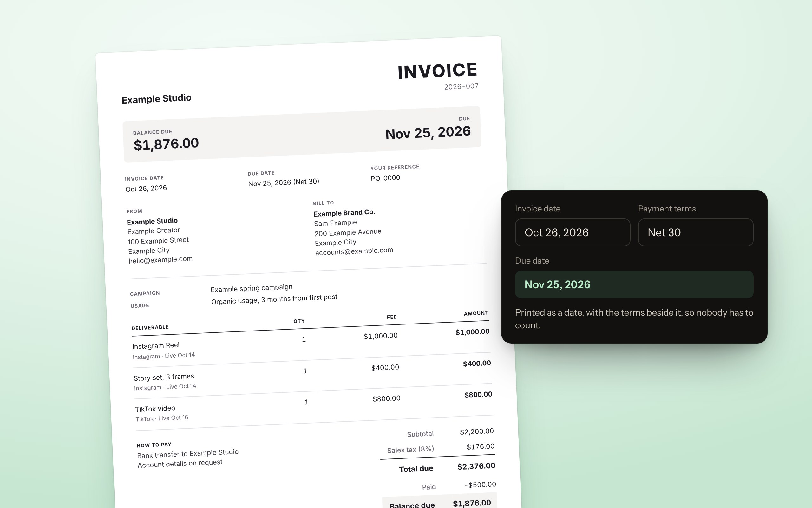Click Sam Example contact name
Viewport: 812px width, 508px height.
[335, 223]
